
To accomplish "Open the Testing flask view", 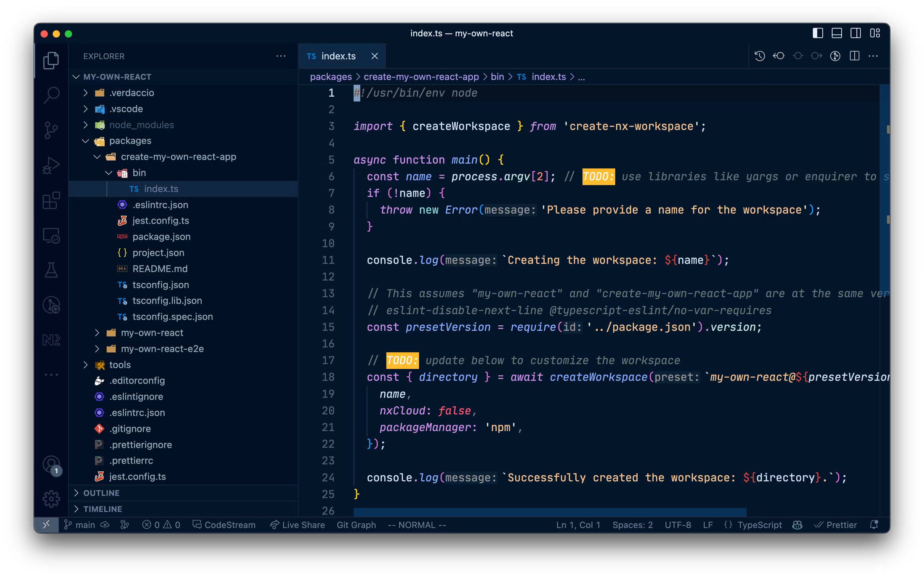I will pos(51,270).
